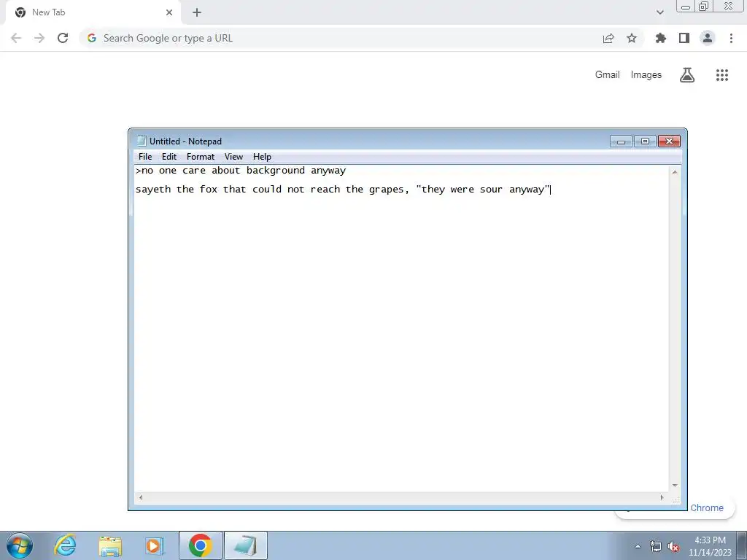
Task: Open Windows Media Player from taskbar
Action: coord(155,545)
